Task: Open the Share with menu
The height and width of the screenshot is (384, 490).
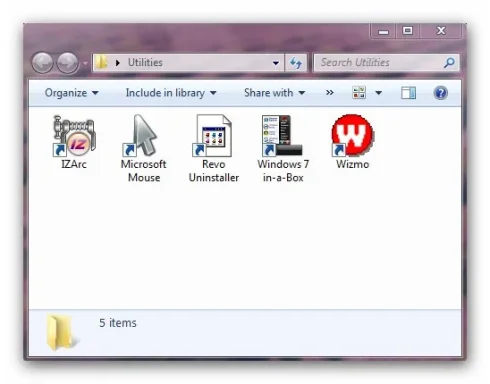Action: tap(274, 93)
